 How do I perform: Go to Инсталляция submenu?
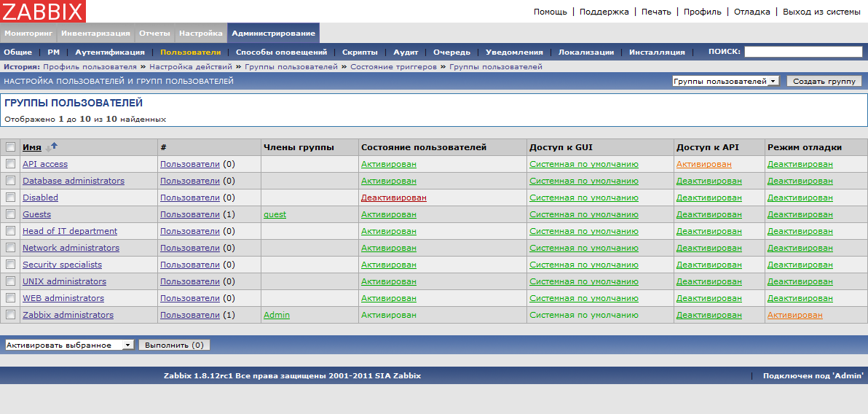(657, 52)
